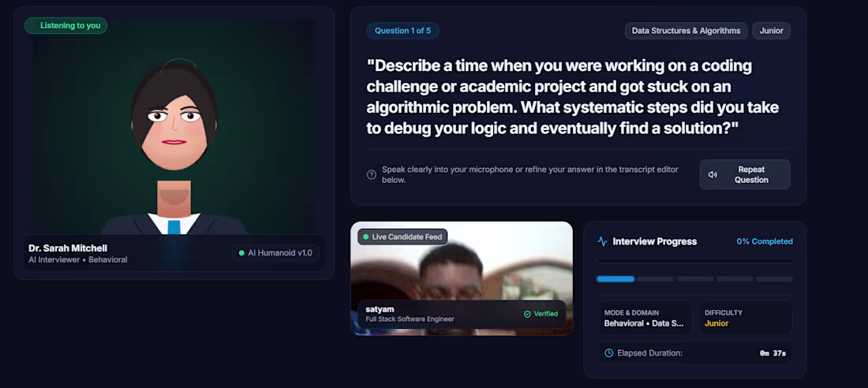Image resolution: width=868 pixels, height=388 pixels.
Task: Click the 0% Completed label
Action: click(x=765, y=241)
